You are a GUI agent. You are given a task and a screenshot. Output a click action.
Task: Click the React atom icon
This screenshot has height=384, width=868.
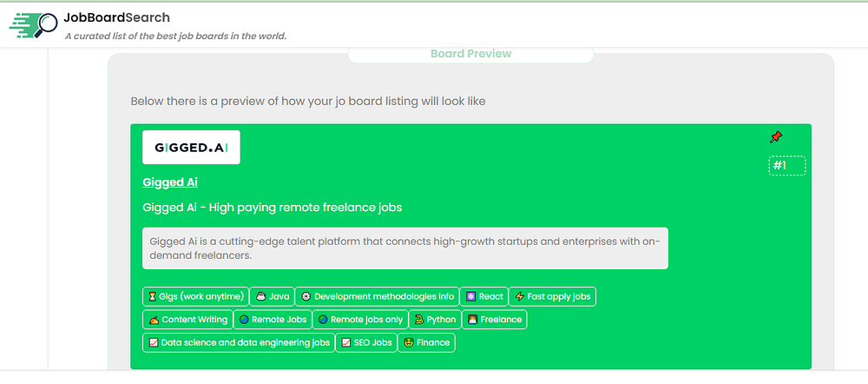click(x=470, y=296)
